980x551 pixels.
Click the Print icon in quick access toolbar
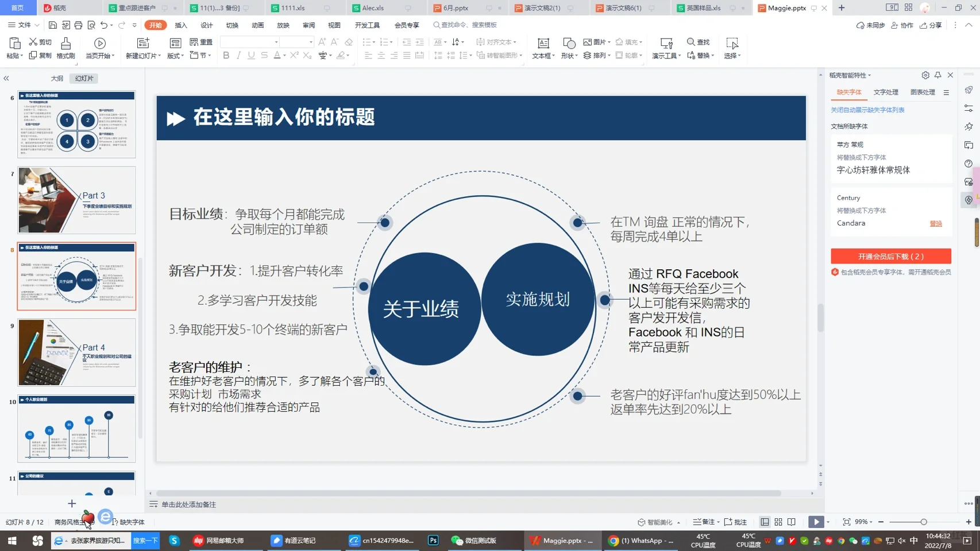pos(78,25)
